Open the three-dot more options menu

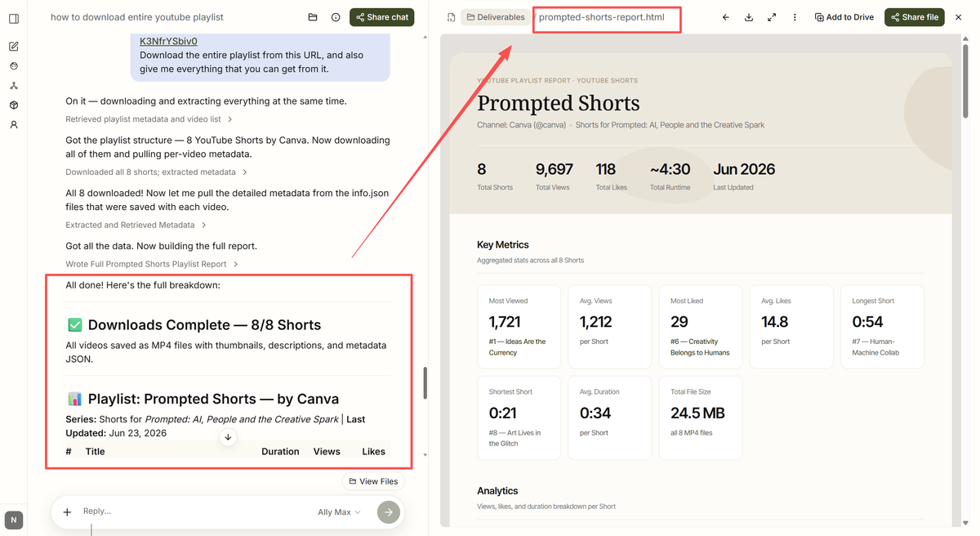(x=795, y=17)
